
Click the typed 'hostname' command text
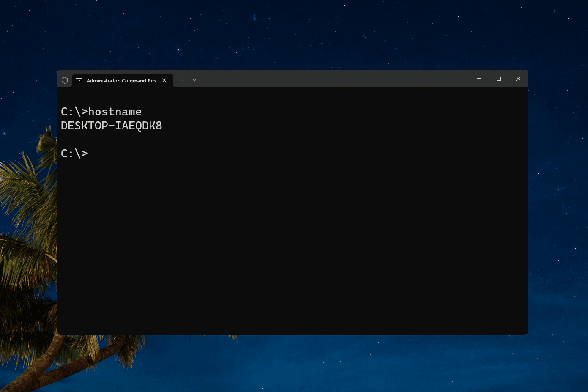[x=115, y=112]
